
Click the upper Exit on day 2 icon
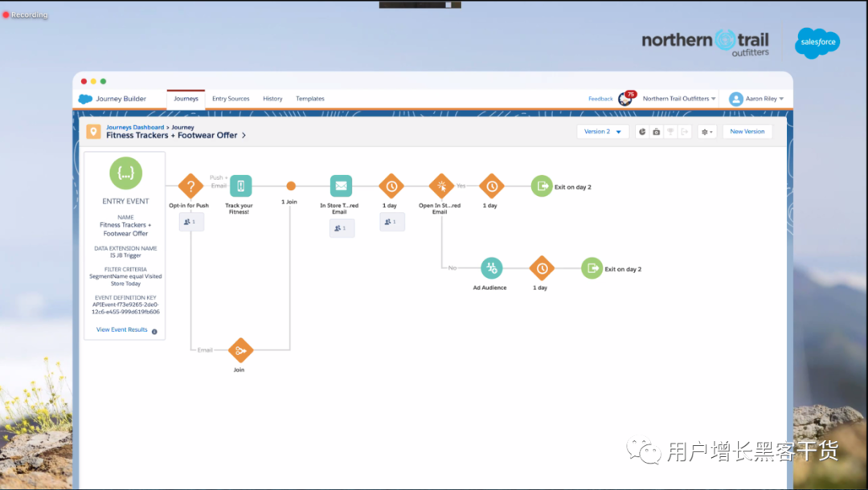pyautogui.click(x=542, y=186)
